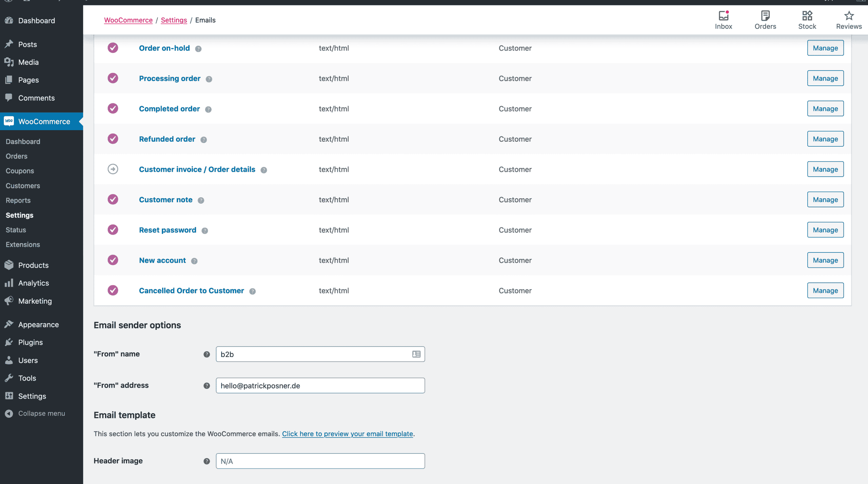Open the Cancelled Order to Customer email

coord(191,290)
